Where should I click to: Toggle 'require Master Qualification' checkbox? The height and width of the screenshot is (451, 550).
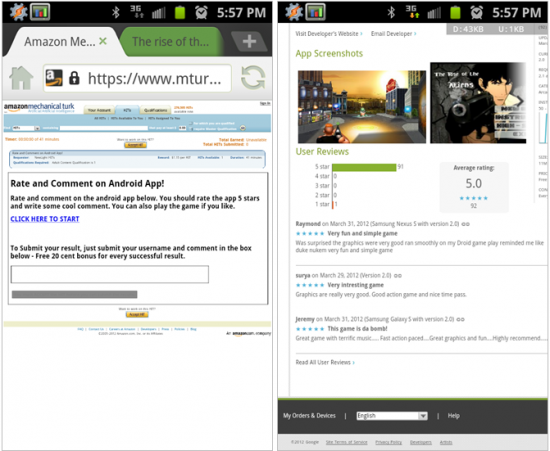(191, 129)
